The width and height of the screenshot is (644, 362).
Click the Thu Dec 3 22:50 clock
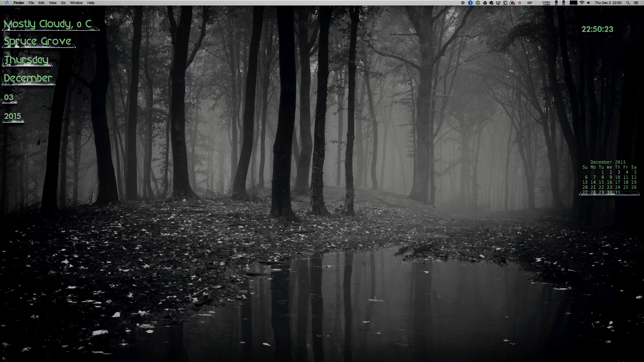[x=608, y=3]
